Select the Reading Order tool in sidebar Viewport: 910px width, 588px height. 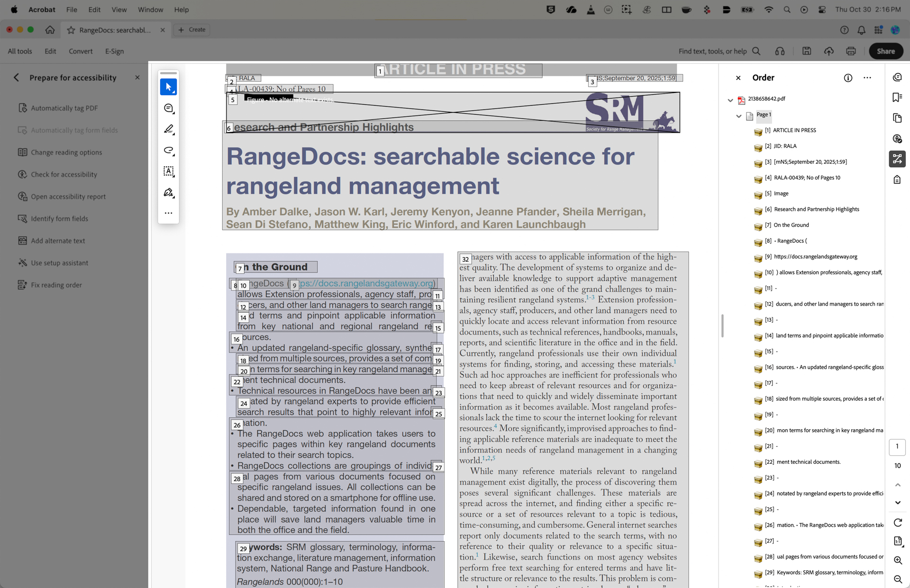click(x=897, y=159)
